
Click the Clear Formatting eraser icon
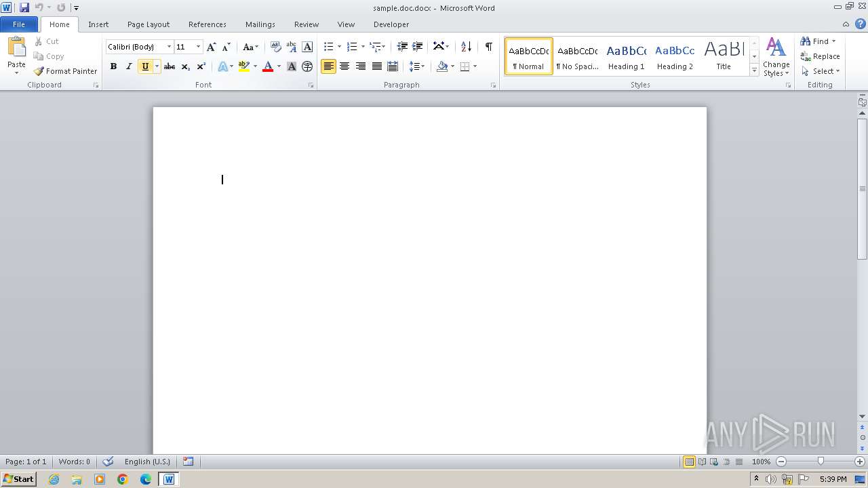click(275, 47)
